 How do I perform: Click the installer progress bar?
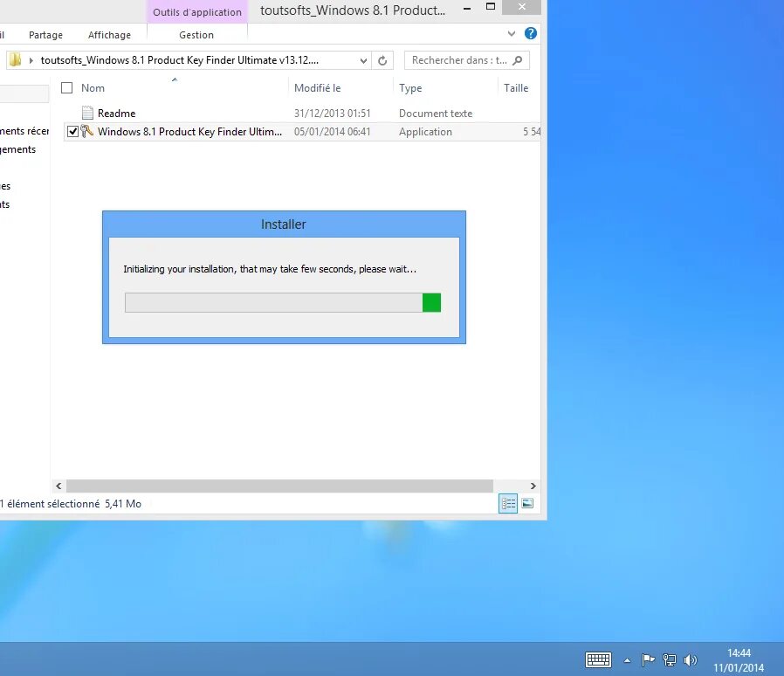(283, 303)
